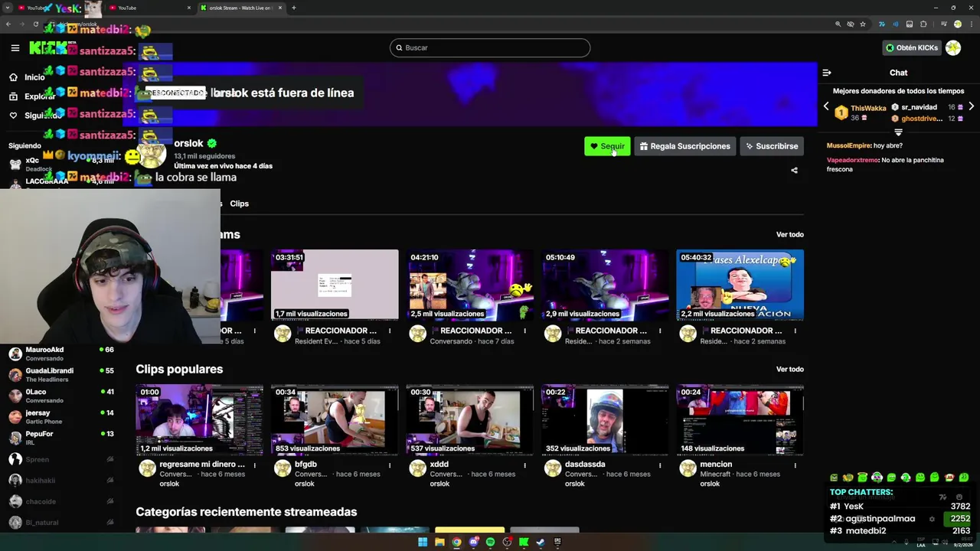Click MussolEmpire username in chat
Viewport: 980px width, 551px height.
[x=849, y=145]
